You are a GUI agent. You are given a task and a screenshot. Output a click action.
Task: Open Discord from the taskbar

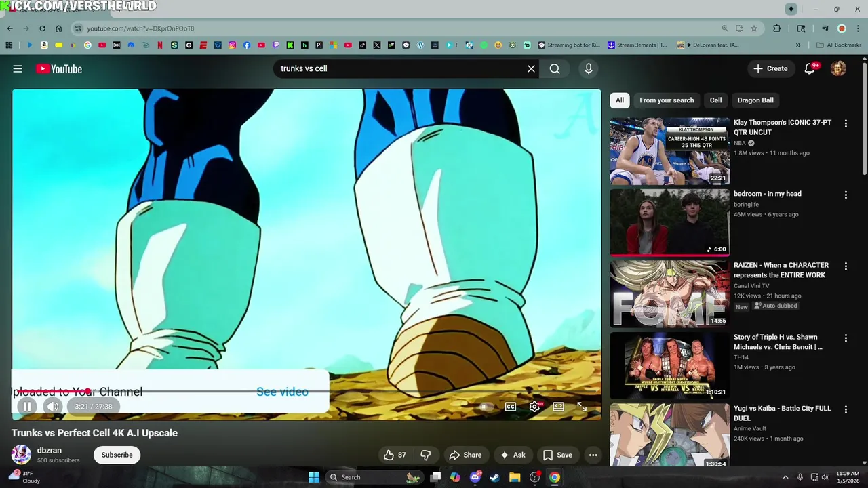coord(475,477)
